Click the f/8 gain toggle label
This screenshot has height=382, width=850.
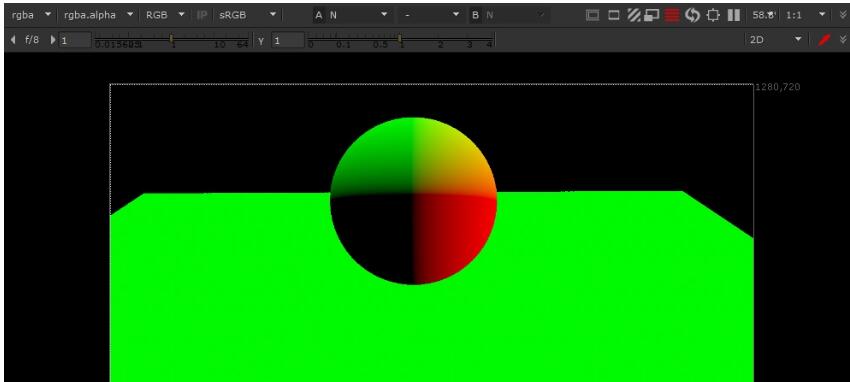click(x=32, y=40)
